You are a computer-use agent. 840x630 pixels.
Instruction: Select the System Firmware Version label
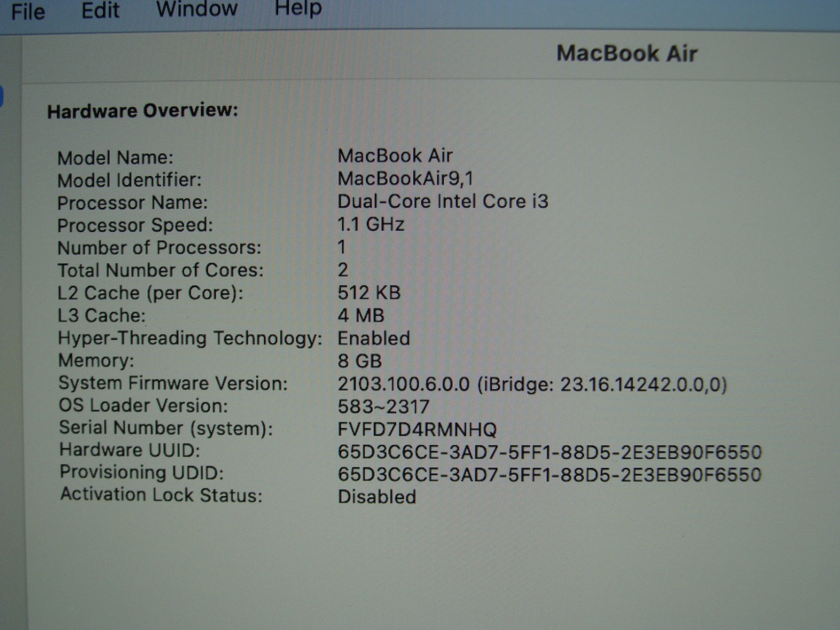click(x=173, y=383)
